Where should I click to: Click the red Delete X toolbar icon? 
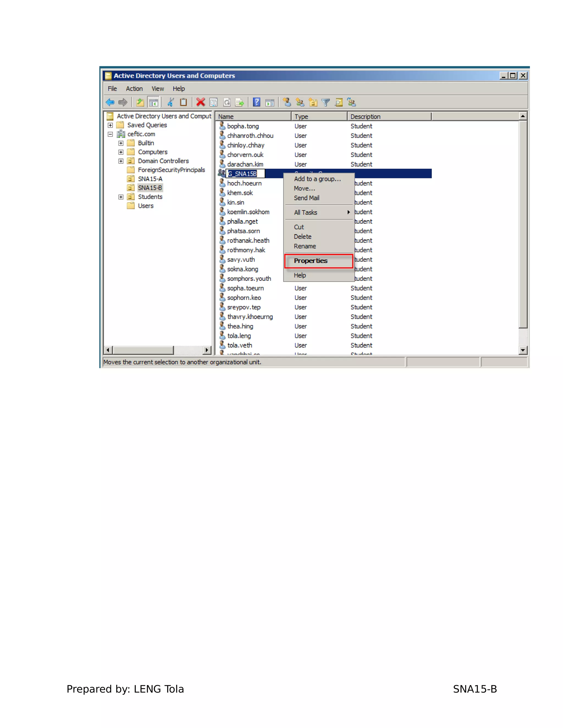[x=200, y=102]
